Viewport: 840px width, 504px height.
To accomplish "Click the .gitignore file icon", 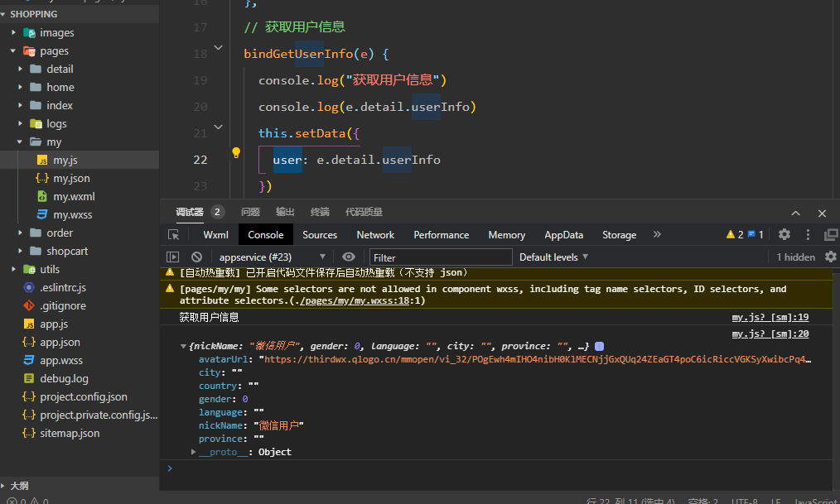I will [x=29, y=305].
